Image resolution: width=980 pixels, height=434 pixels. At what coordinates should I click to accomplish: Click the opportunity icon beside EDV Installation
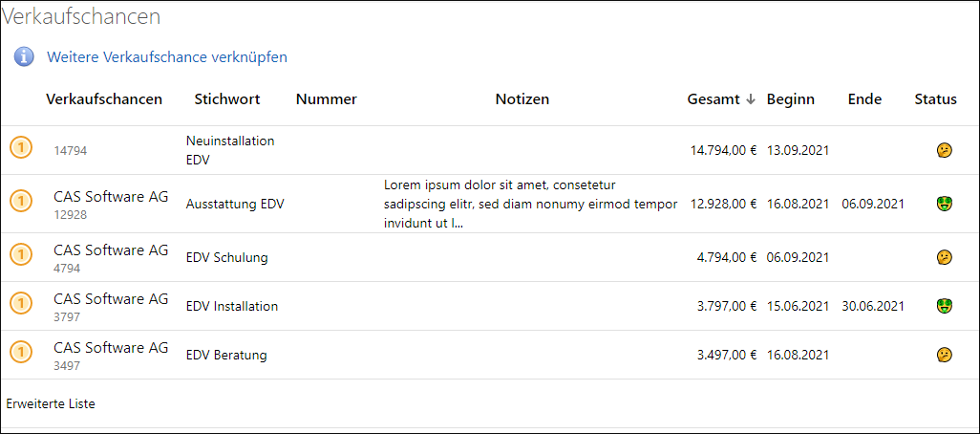21,304
